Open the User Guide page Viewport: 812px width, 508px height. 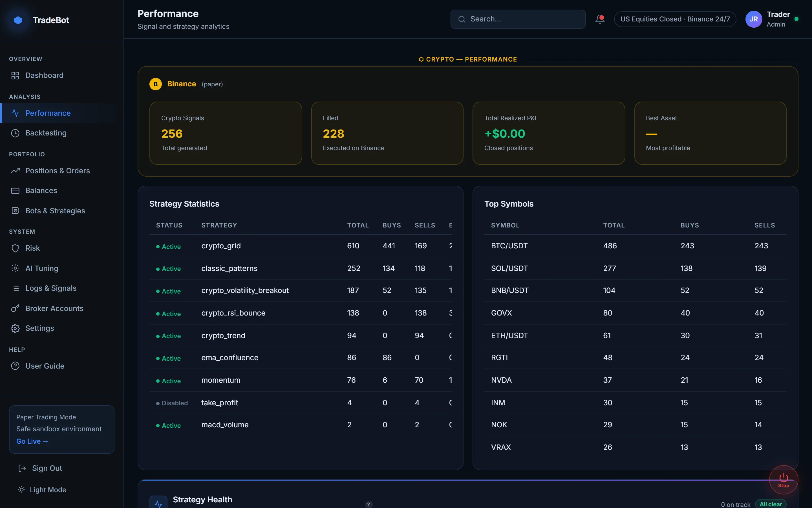click(62, 365)
